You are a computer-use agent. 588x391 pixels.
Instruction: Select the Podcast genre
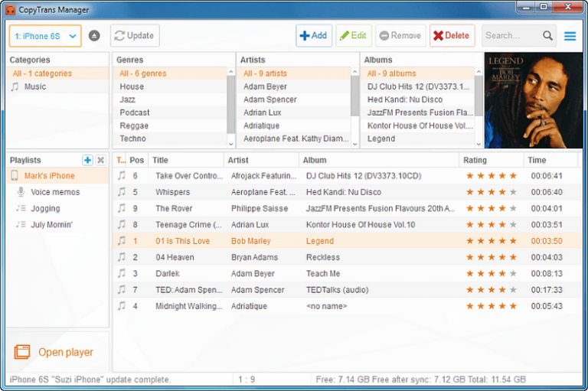170,112
